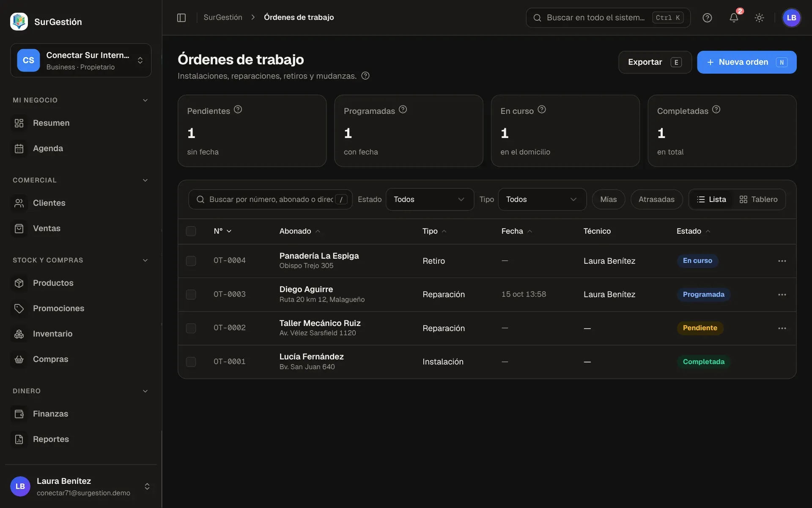Click the Exportar button
Viewport: 812px width, 508px height.
click(x=655, y=62)
